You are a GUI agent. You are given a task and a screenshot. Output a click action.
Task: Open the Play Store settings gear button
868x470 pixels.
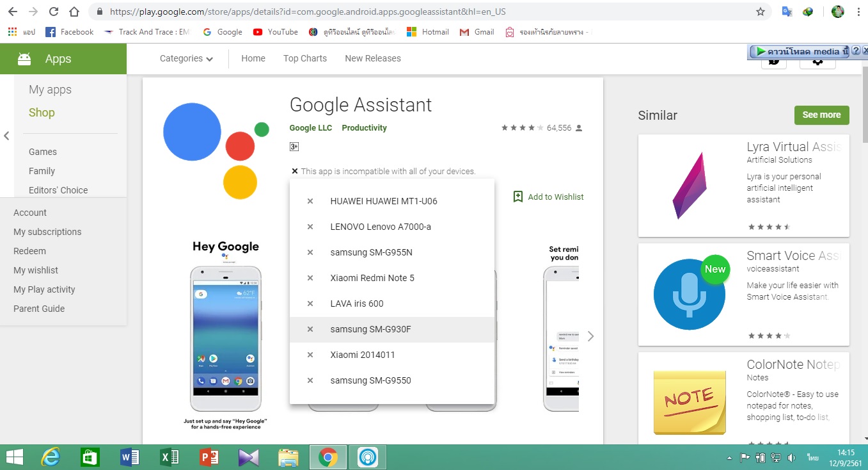[x=817, y=61]
